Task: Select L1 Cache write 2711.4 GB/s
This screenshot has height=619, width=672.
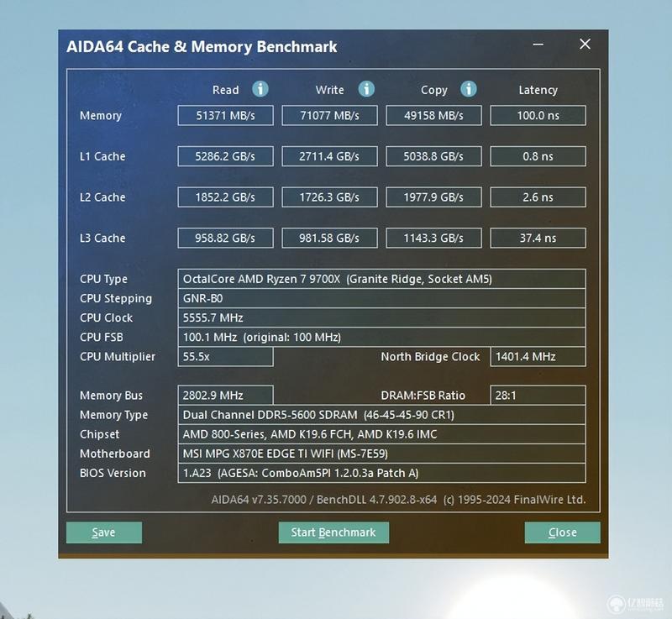Action: [329, 156]
